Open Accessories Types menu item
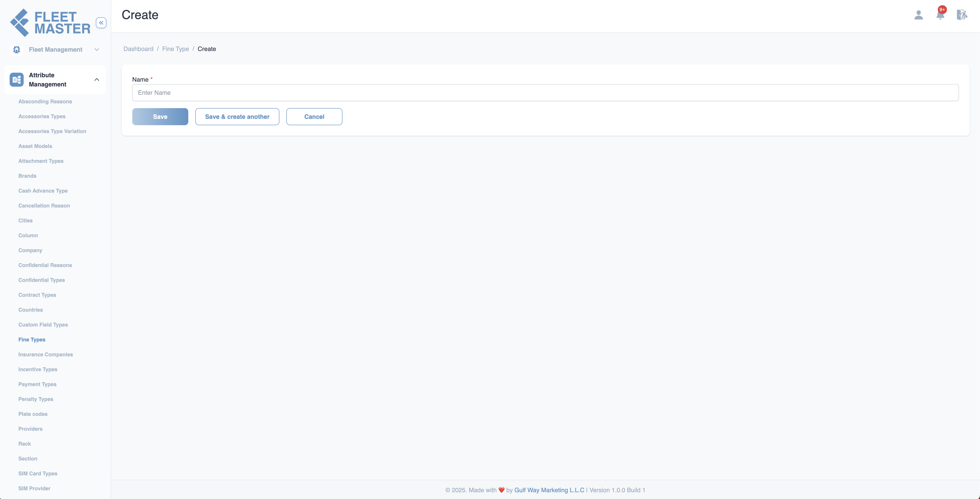980x499 pixels. [x=42, y=116]
